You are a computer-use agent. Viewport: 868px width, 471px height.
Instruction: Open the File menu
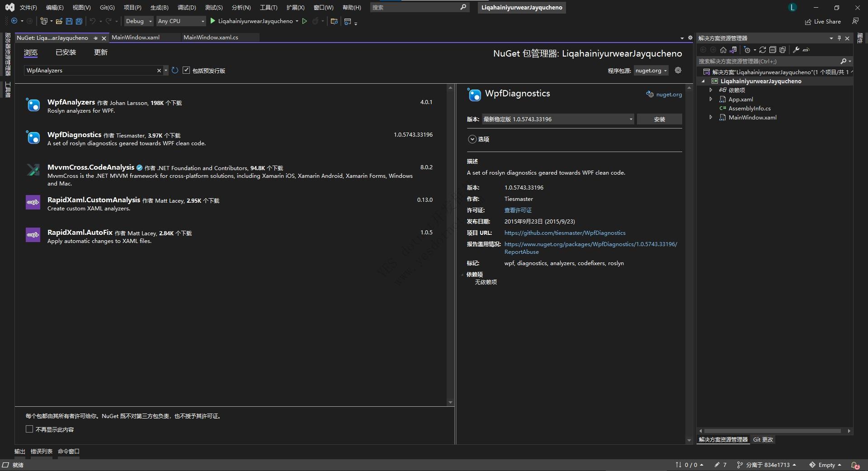click(28, 8)
